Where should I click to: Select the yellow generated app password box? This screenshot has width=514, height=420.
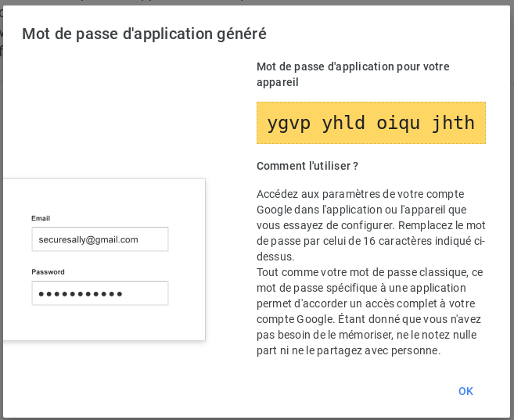coord(371,123)
